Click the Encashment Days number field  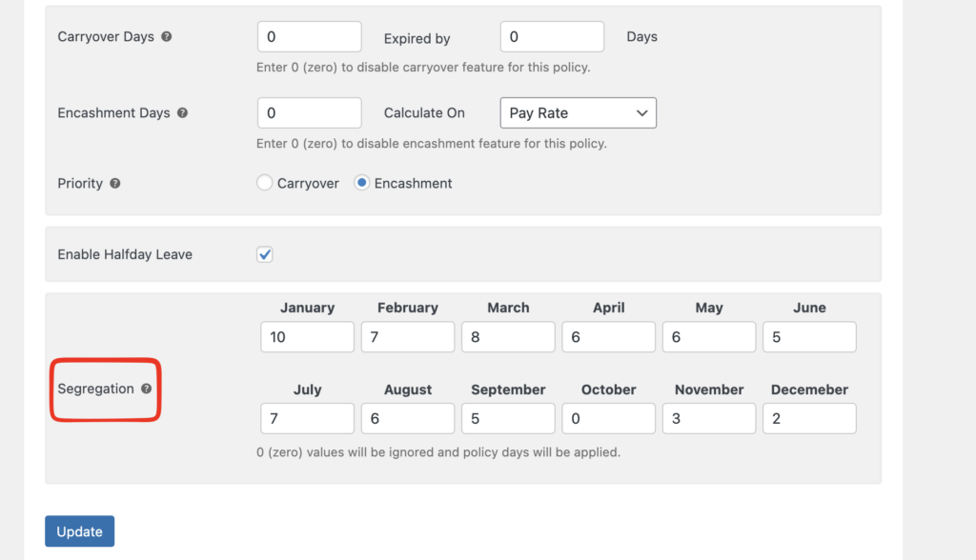[x=309, y=112]
